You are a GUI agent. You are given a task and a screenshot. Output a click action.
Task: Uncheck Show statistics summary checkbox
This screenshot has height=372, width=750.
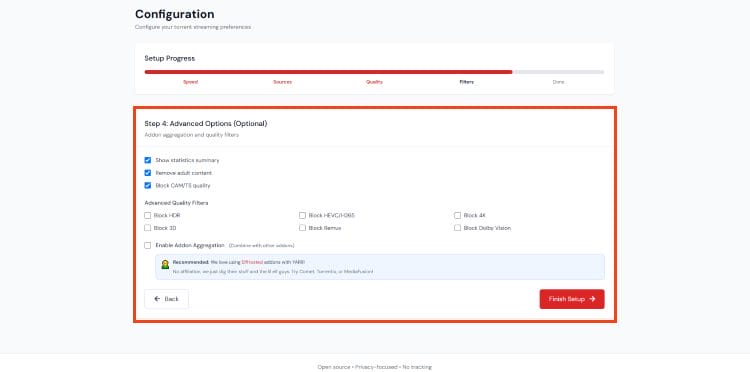click(x=148, y=160)
